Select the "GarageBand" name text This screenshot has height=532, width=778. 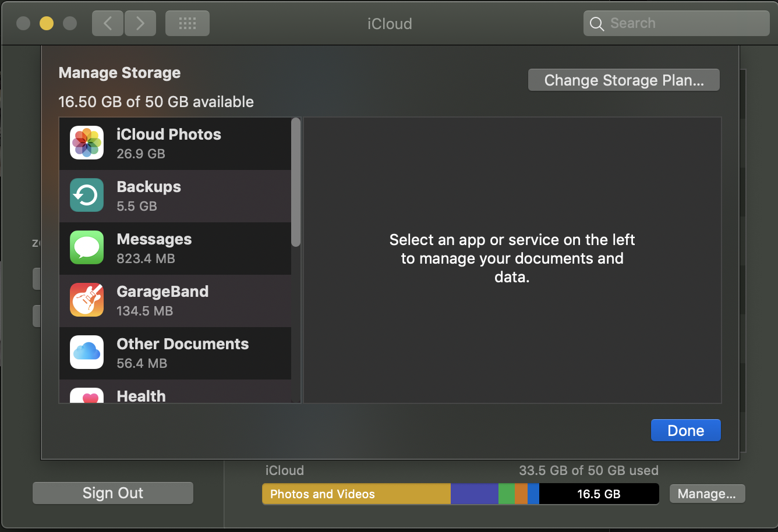click(162, 292)
